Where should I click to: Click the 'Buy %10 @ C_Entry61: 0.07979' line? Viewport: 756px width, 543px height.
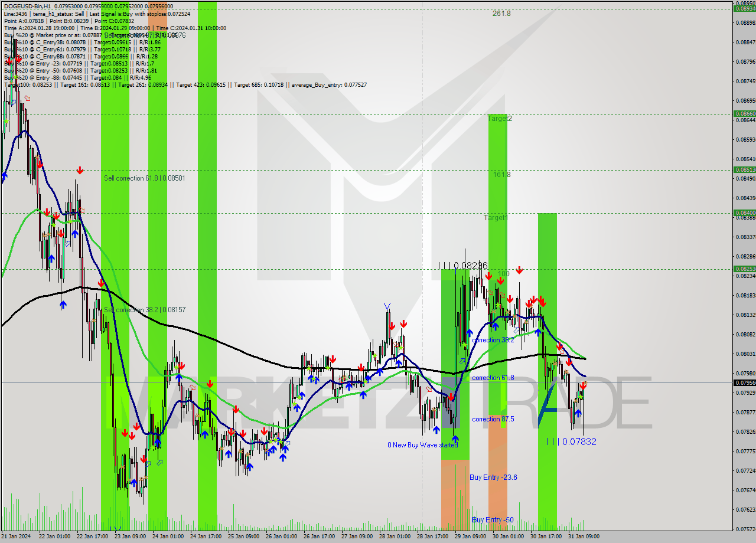82,50
